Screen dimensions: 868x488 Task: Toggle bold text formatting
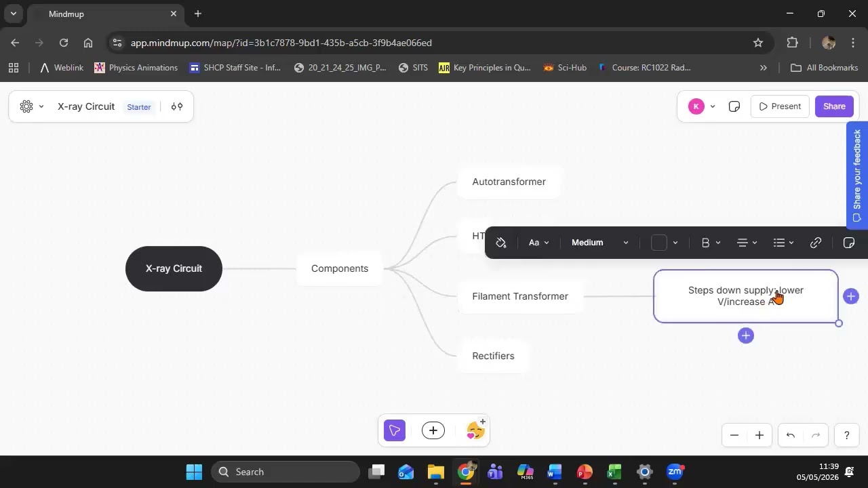pyautogui.click(x=705, y=243)
